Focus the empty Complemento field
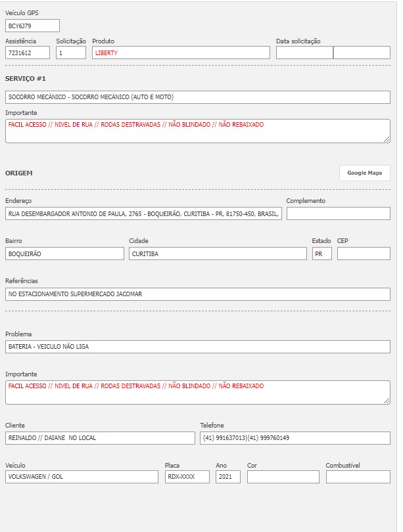The image size is (403, 532). point(338,213)
